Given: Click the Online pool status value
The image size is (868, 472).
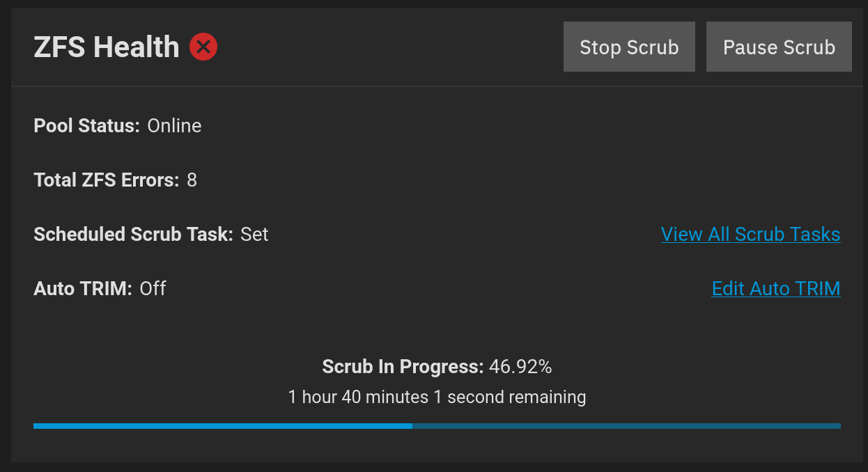Looking at the screenshot, I should (174, 126).
